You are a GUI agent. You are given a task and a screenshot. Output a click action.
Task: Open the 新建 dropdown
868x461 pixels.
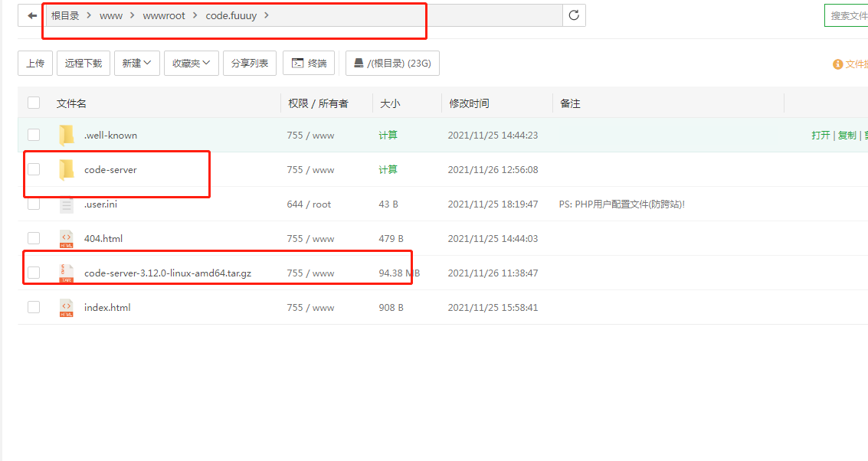[x=136, y=63]
